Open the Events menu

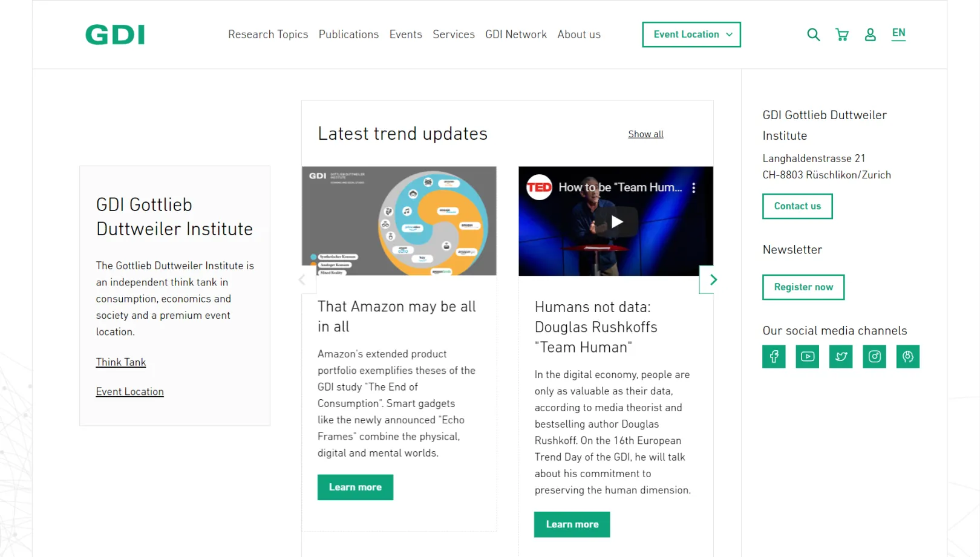406,34
